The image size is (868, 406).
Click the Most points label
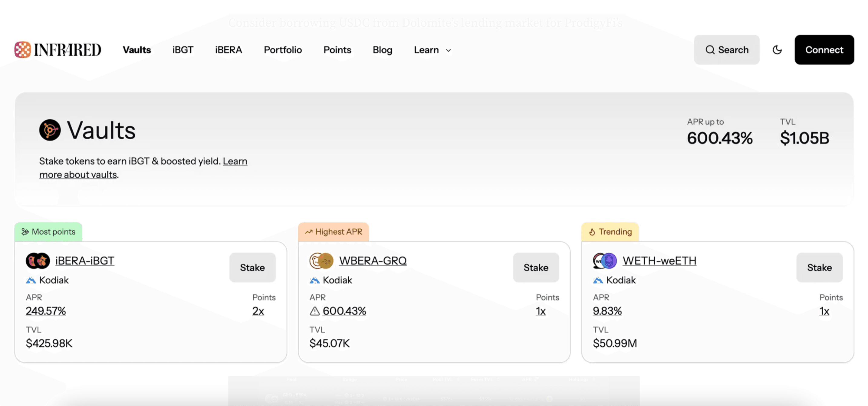(x=54, y=232)
